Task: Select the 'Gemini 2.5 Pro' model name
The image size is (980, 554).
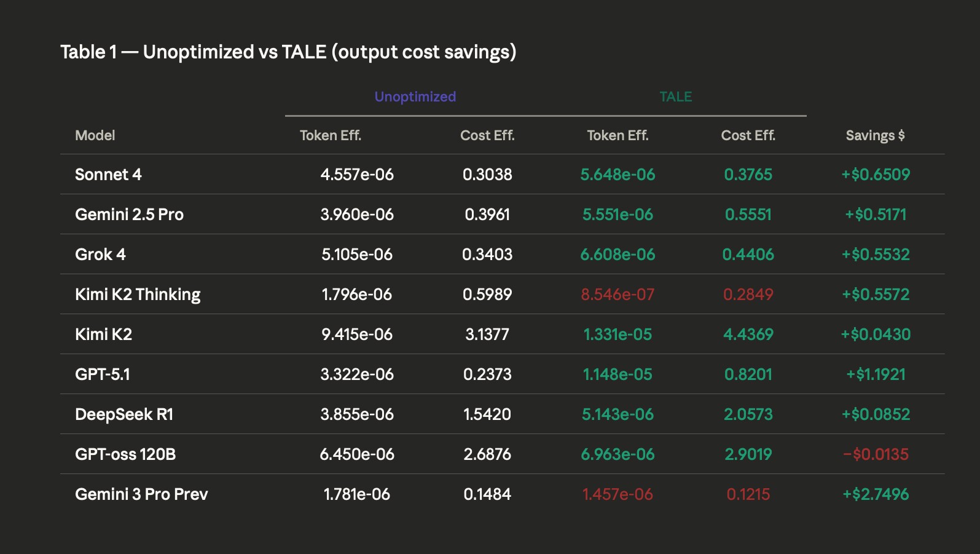Action: [x=129, y=215]
